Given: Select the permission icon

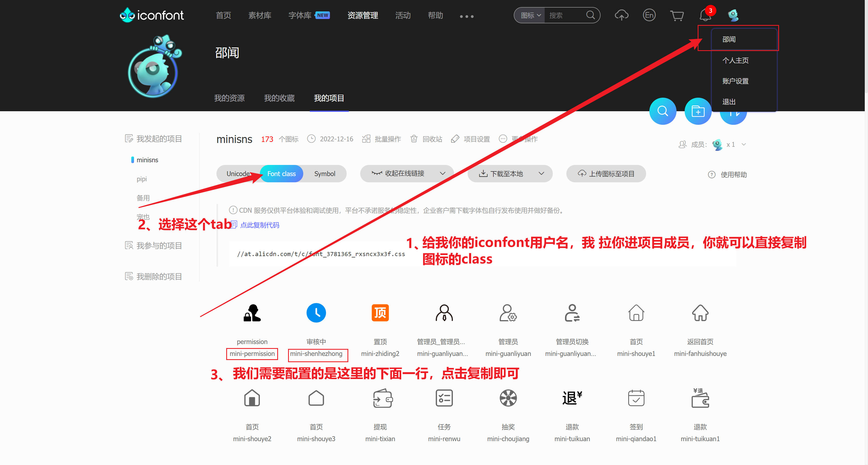Looking at the screenshot, I should (x=252, y=313).
